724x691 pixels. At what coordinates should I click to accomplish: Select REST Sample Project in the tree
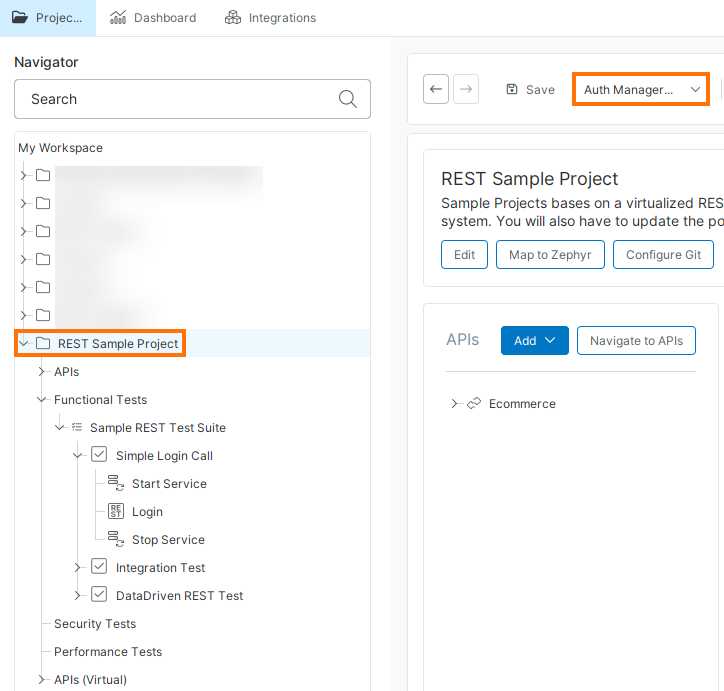tap(118, 343)
